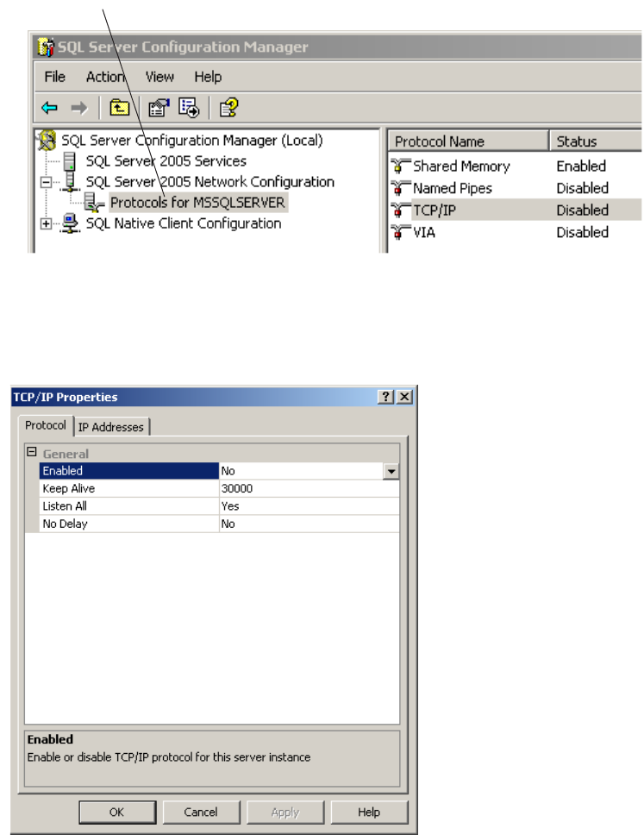Click the TCP/IP protocol icon

point(400,210)
